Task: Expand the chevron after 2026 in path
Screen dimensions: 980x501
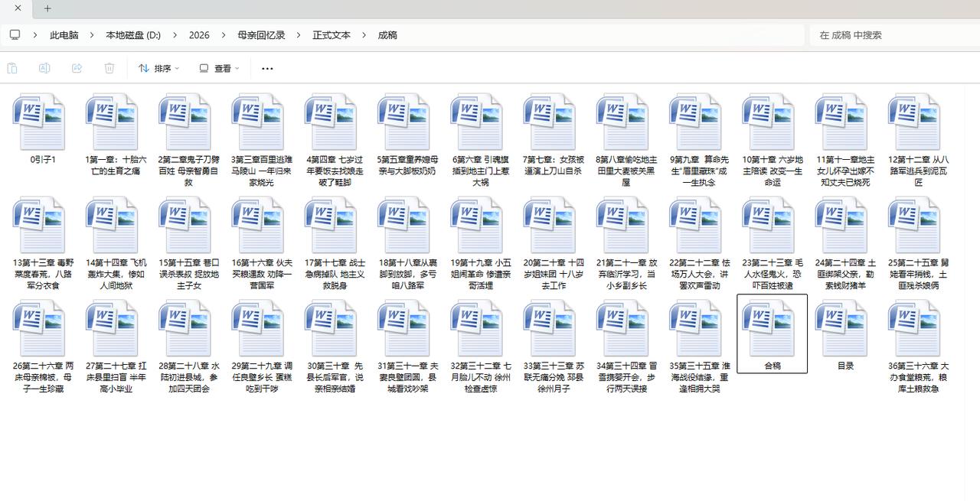Action: tap(224, 35)
